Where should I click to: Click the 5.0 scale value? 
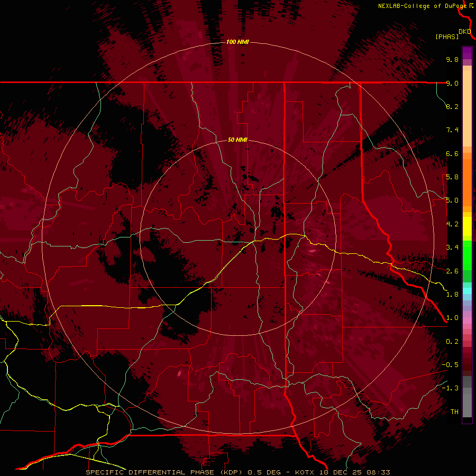click(452, 200)
